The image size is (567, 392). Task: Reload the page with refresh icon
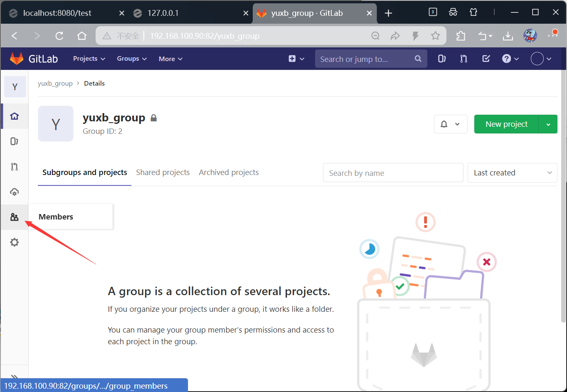[x=59, y=36]
